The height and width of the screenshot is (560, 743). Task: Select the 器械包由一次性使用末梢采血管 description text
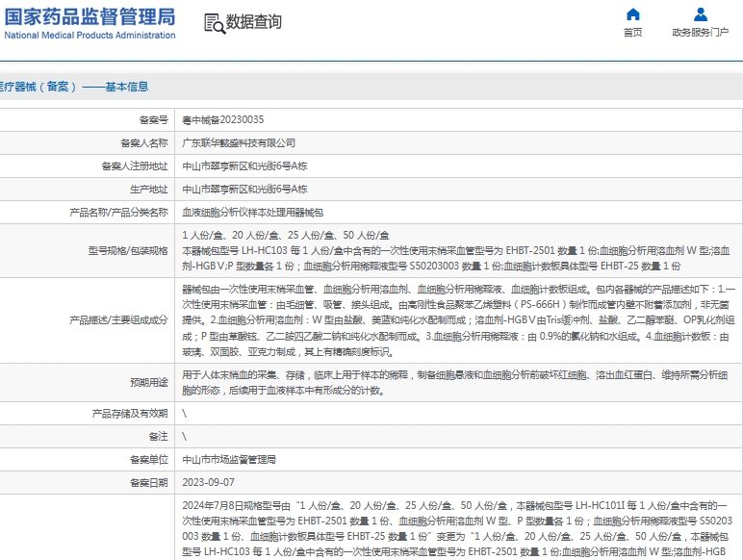(x=458, y=320)
